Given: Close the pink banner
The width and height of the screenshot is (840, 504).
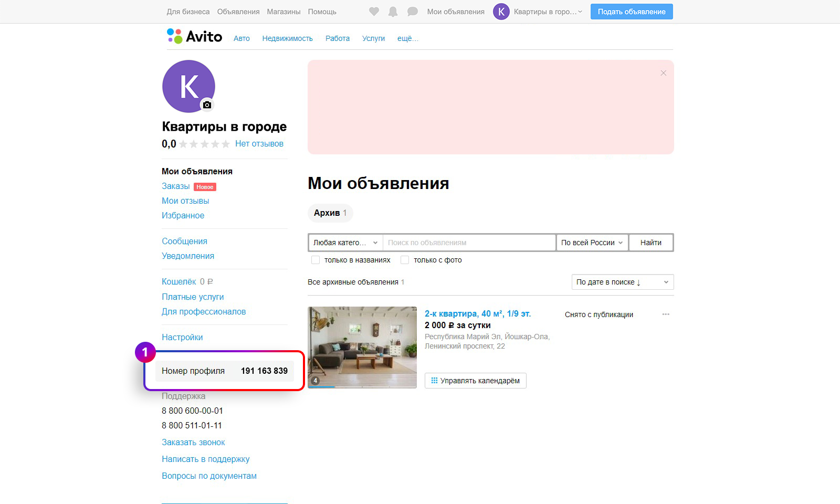Looking at the screenshot, I should (664, 73).
